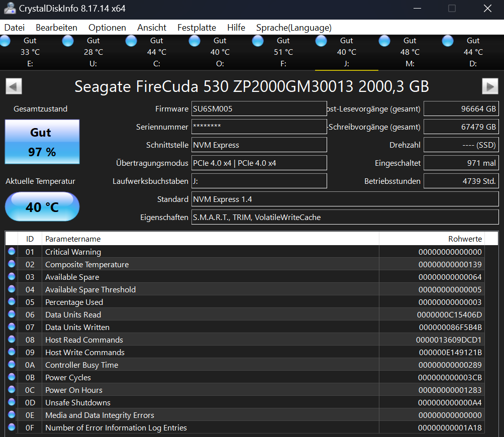
Task: Click status orb of Data Units Read row
Action: pyautogui.click(x=12, y=314)
